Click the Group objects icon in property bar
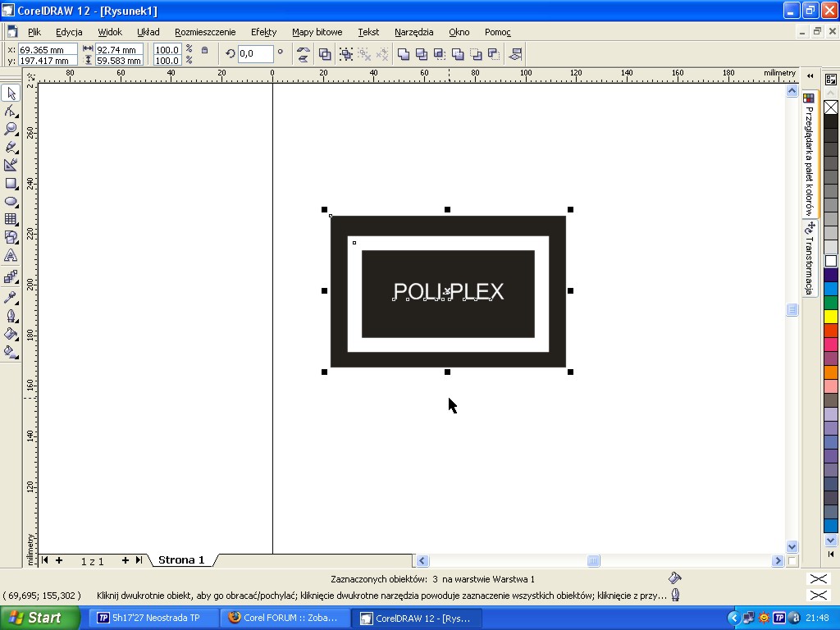The image size is (840, 630). pyautogui.click(x=346, y=54)
